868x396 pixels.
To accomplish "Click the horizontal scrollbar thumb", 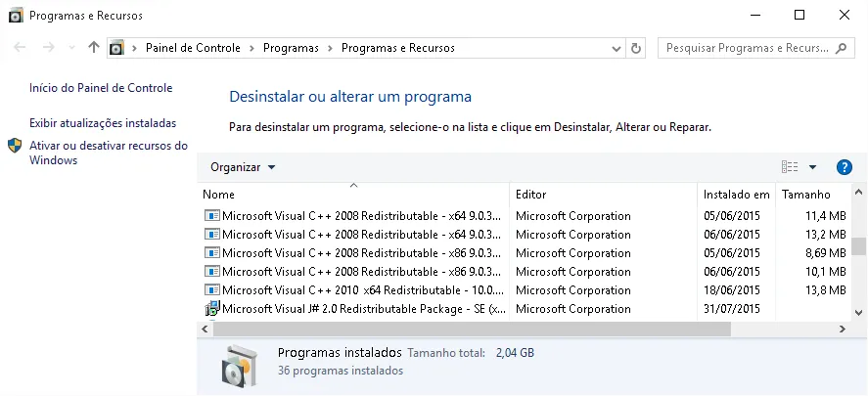I will click(472, 330).
